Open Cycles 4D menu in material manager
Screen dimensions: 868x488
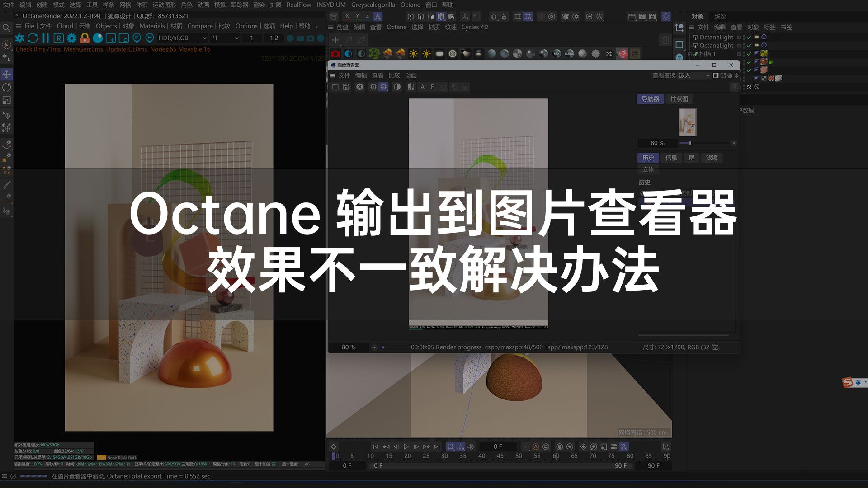pos(475,27)
